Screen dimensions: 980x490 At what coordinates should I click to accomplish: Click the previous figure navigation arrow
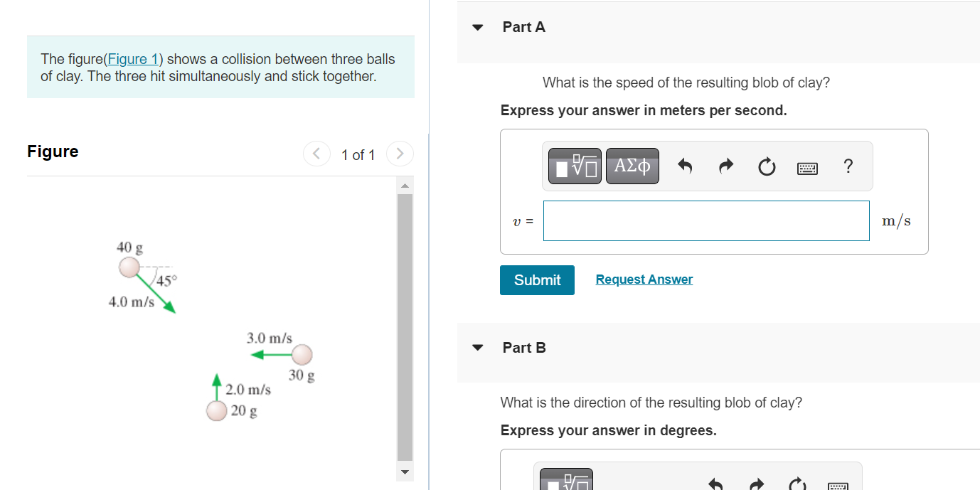pyautogui.click(x=316, y=154)
